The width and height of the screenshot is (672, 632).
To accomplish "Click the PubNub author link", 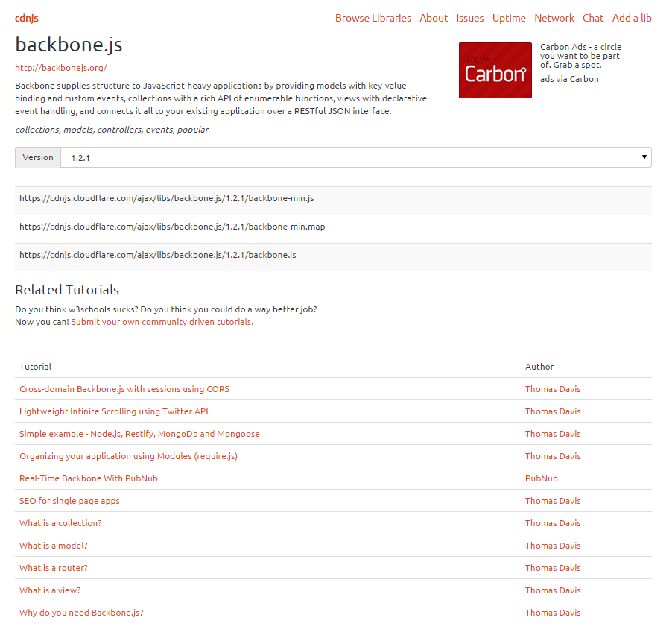I will [x=542, y=478].
